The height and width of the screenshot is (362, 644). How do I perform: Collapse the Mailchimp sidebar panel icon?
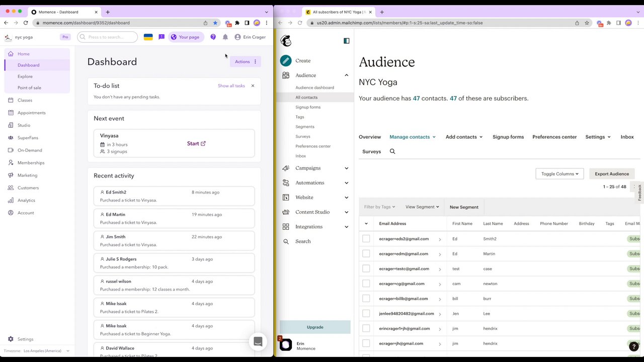(x=347, y=41)
